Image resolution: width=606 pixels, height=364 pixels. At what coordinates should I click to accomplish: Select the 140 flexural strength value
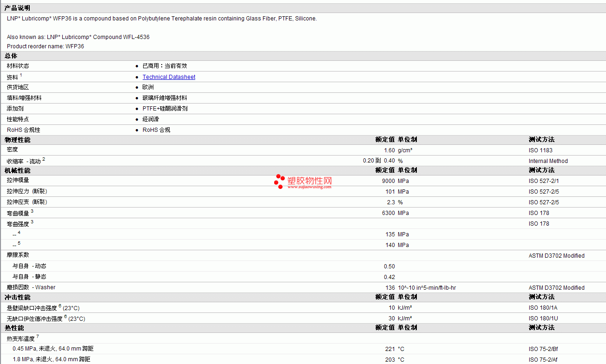click(390, 245)
